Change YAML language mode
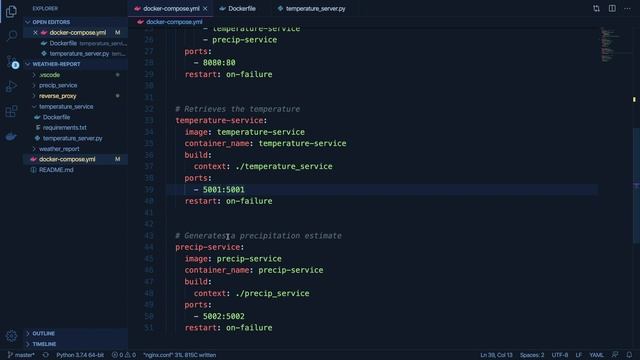This screenshot has height=360, width=640. click(x=596, y=355)
